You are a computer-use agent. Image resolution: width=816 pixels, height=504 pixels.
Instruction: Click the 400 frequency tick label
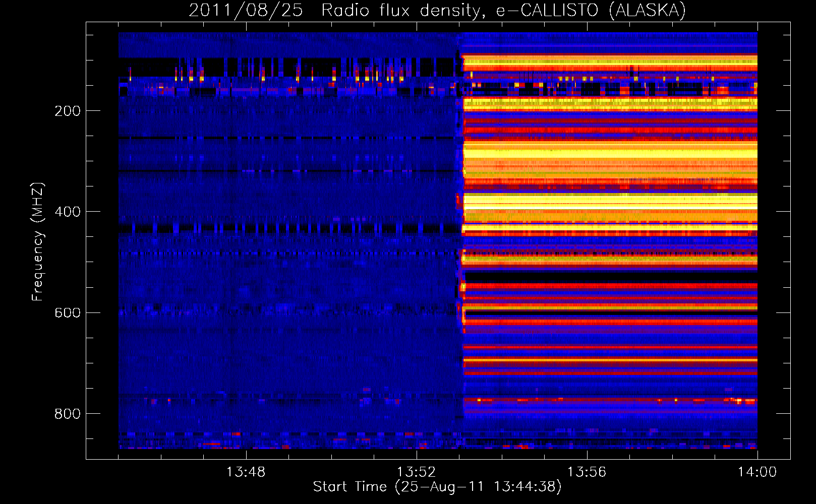(x=68, y=212)
